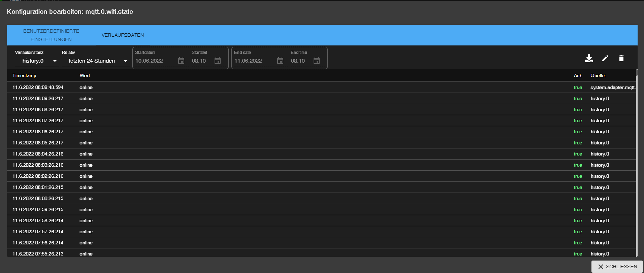Screen dimensions: 644x273
Task: Click 'online' value in 08:00:26.215 row
Action: [86, 198]
